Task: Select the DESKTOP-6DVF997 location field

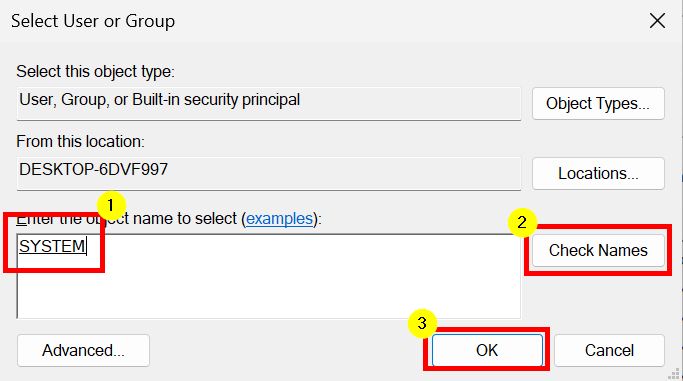Action: click(x=269, y=173)
